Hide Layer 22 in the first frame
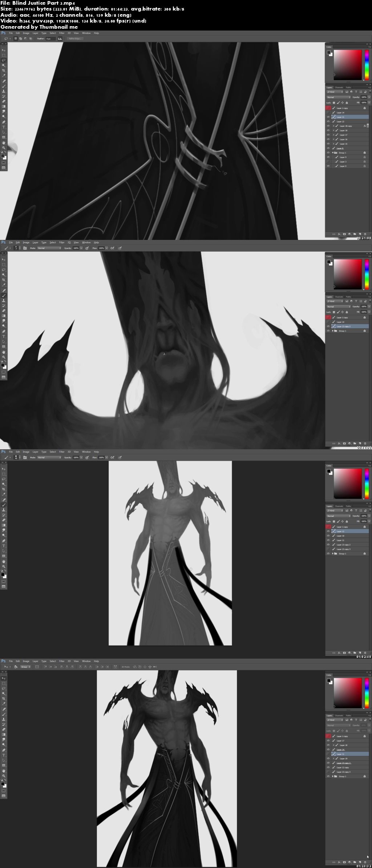372x868 pixels. point(328,121)
